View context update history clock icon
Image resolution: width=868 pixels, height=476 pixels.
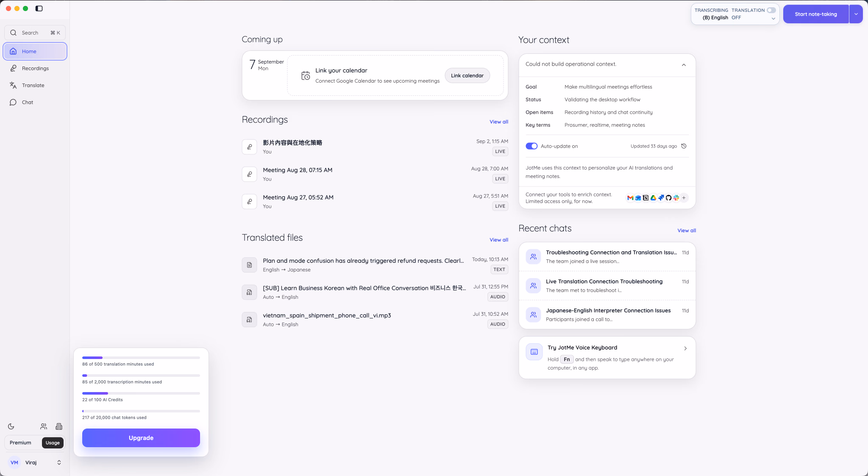[x=684, y=146]
